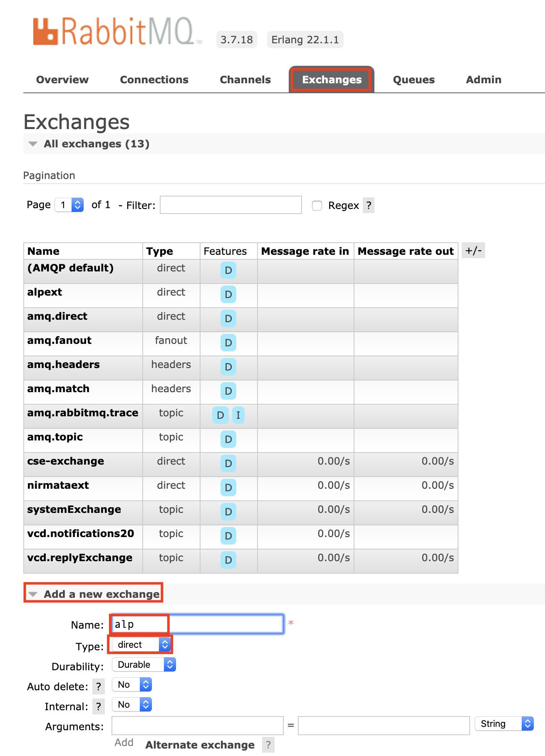545x756 pixels.
Task: Click the Alternate exchange help question mark
Action: click(x=268, y=745)
